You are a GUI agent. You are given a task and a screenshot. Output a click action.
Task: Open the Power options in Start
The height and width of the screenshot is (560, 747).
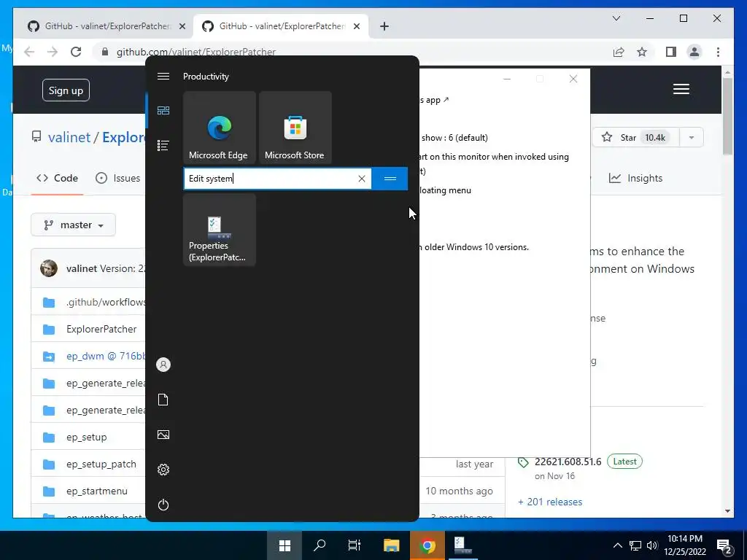pyautogui.click(x=163, y=505)
